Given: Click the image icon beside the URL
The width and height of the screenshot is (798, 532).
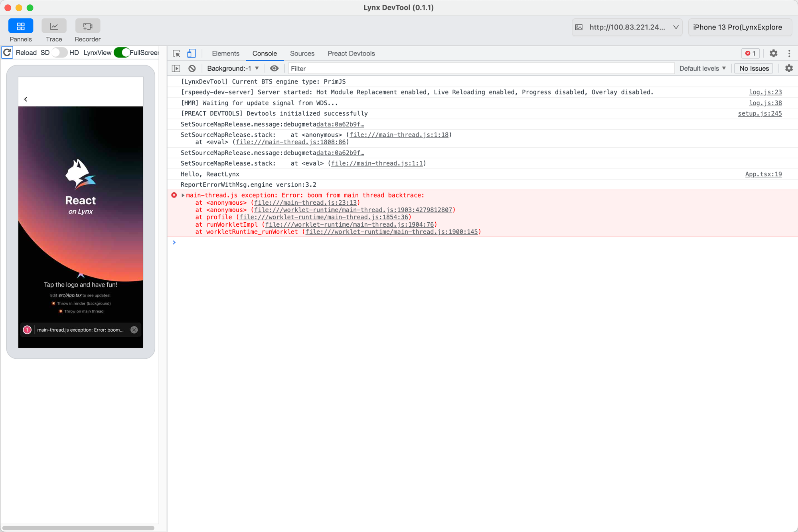Looking at the screenshot, I should coord(579,27).
